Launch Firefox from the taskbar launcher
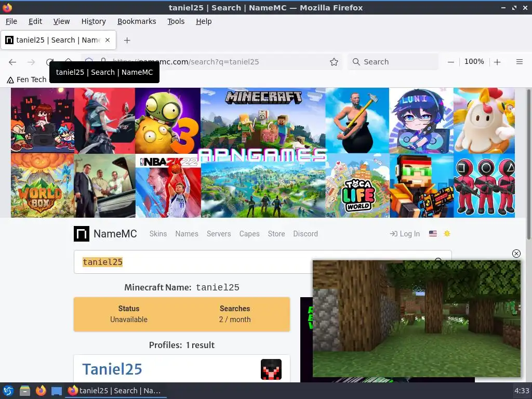532x399 pixels. [x=41, y=391]
